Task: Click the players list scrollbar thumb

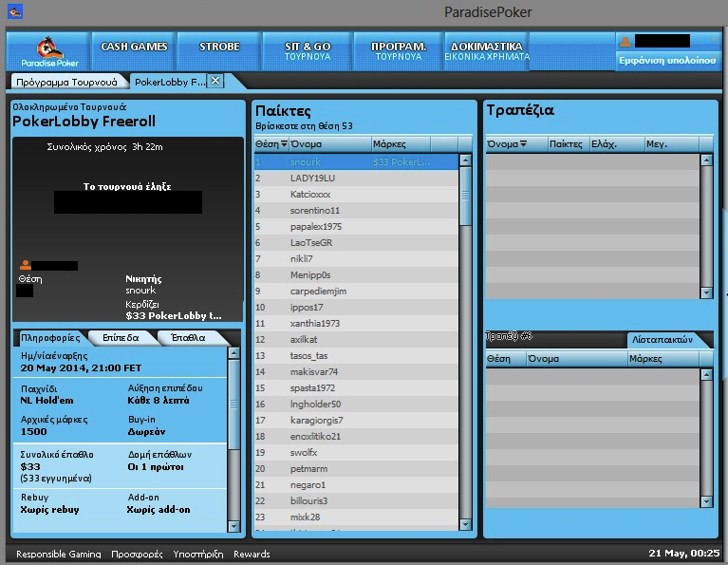Action: (465, 197)
